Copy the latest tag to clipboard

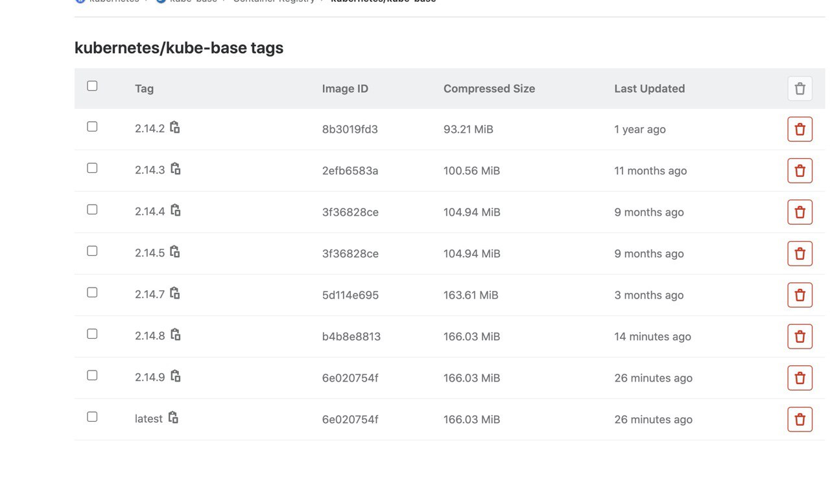click(173, 418)
